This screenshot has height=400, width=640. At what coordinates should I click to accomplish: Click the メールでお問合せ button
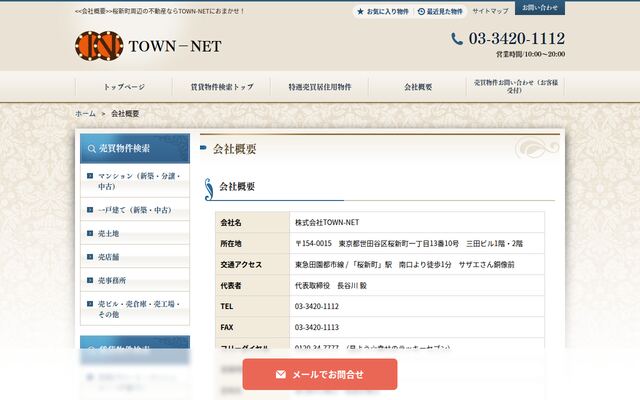pos(320,374)
